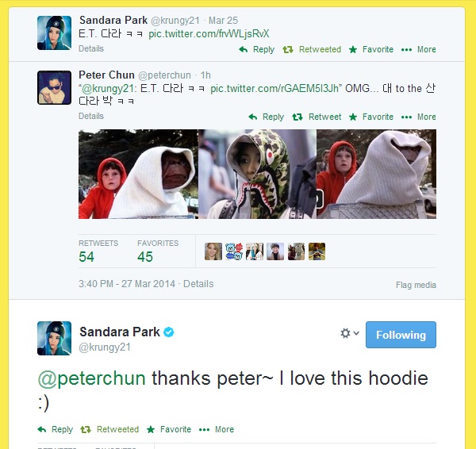Open the pic.twitter.com/rGAEM5I3Jh link
The image size is (476, 449).
point(275,88)
